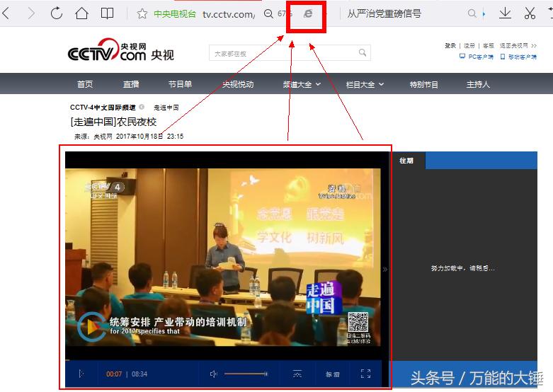This screenshot has height=392, width=553.
Task: Change video quality via 标清 button
Action: [x=332, y=374]
